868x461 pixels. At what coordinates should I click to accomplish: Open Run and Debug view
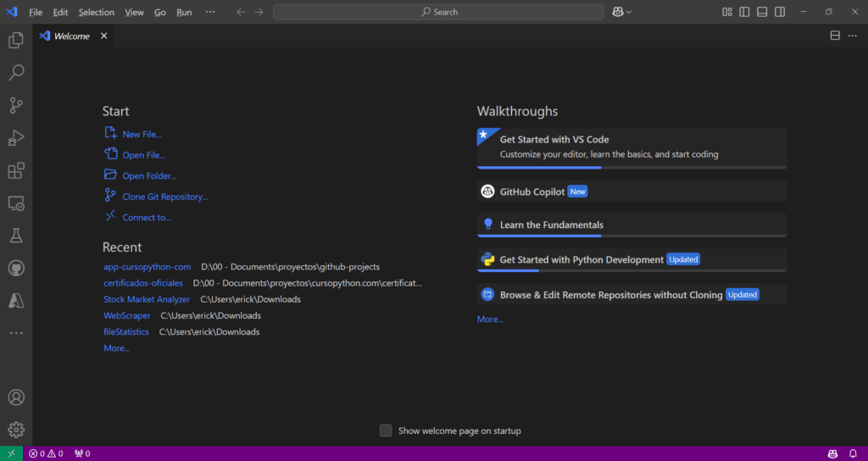pos(16,138)
